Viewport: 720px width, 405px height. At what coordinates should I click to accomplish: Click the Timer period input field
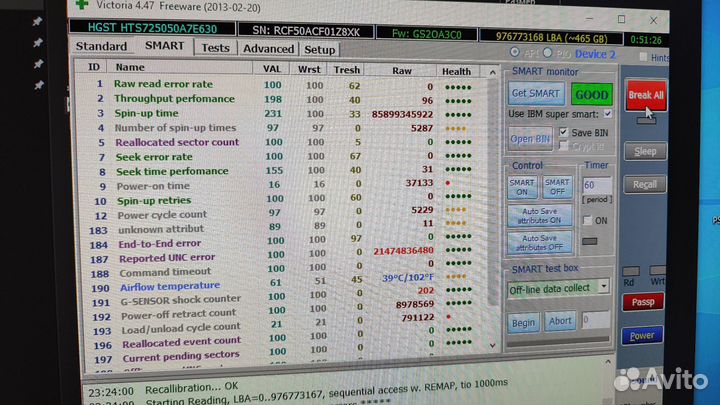[x=596, y=185]
